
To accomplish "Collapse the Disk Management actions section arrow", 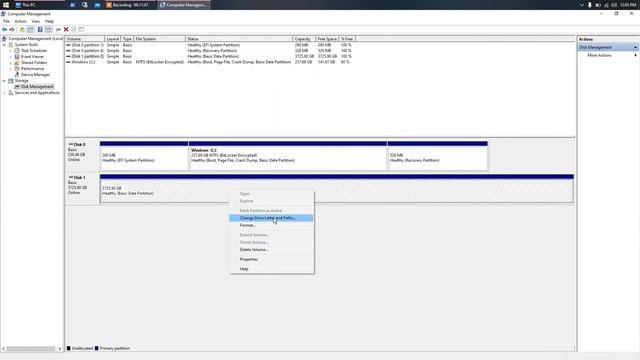I will (635, 47).
